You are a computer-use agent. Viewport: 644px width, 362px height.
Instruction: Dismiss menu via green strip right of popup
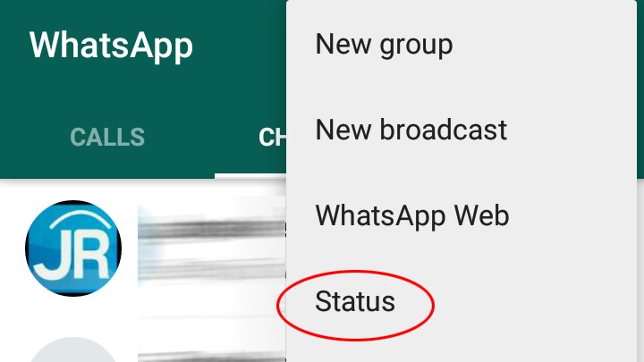(640, 89)
